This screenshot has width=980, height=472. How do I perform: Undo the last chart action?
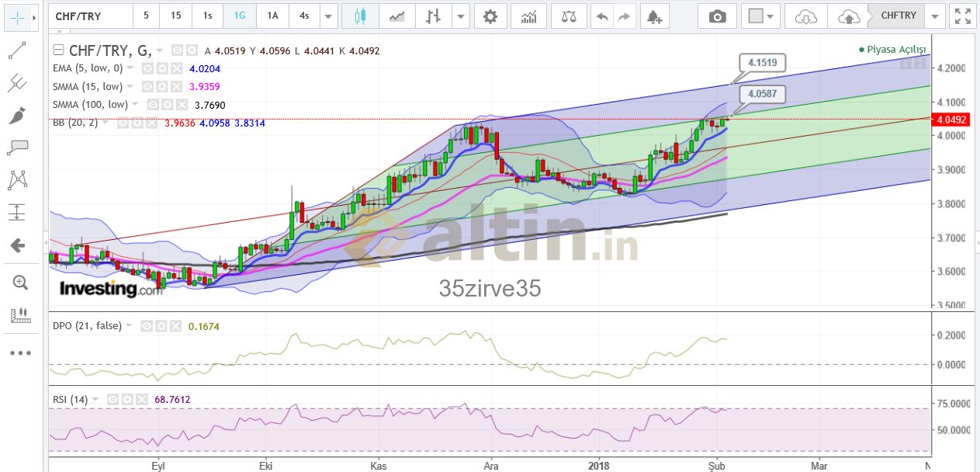tap(601, 16)
